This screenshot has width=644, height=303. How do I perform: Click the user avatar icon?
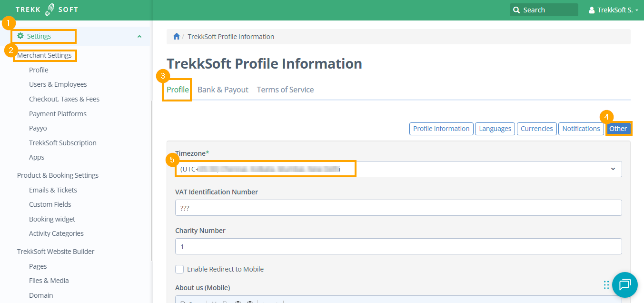(x=592, y=10)
